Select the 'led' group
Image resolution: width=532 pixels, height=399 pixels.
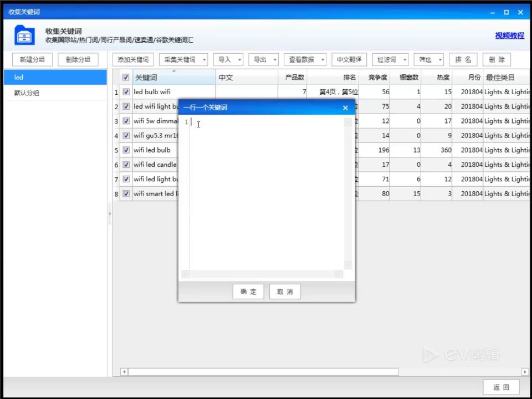click(x=55, y=78)
